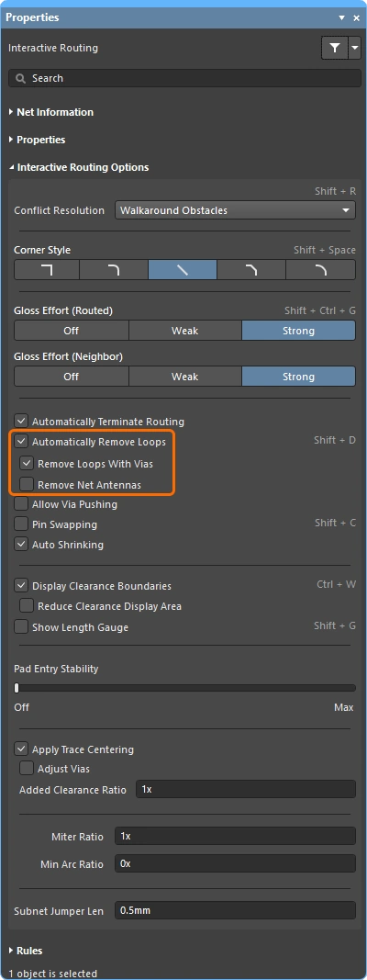Viewport: 367px width, 980px height.
Task: Click into the Search field
Action: 184,78
